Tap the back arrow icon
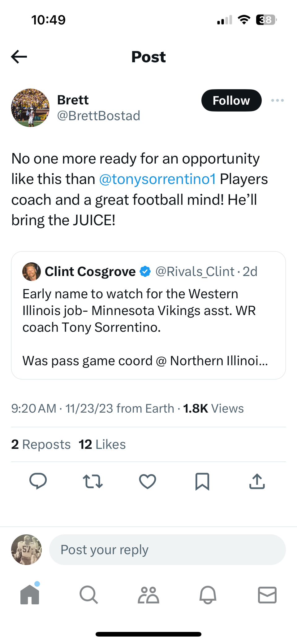This screenshot has width=297, height=644. pos(19,57)
